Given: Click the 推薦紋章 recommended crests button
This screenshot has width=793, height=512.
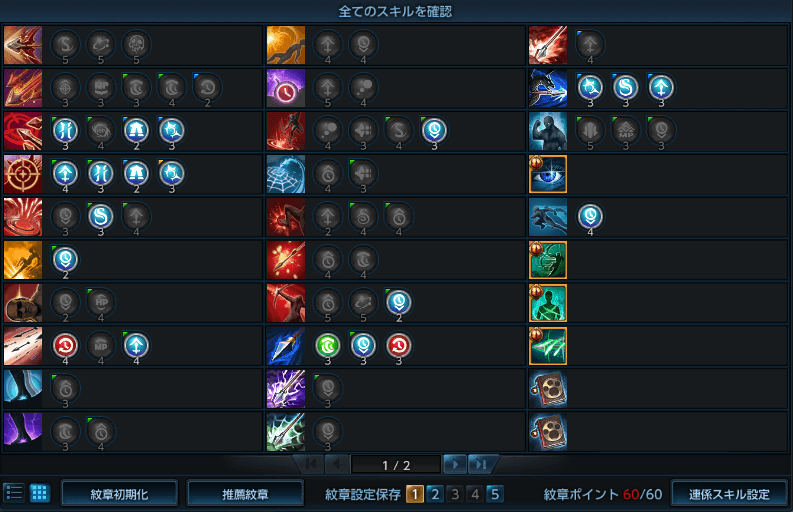Looking at the screenshot, I should (245, 493).
